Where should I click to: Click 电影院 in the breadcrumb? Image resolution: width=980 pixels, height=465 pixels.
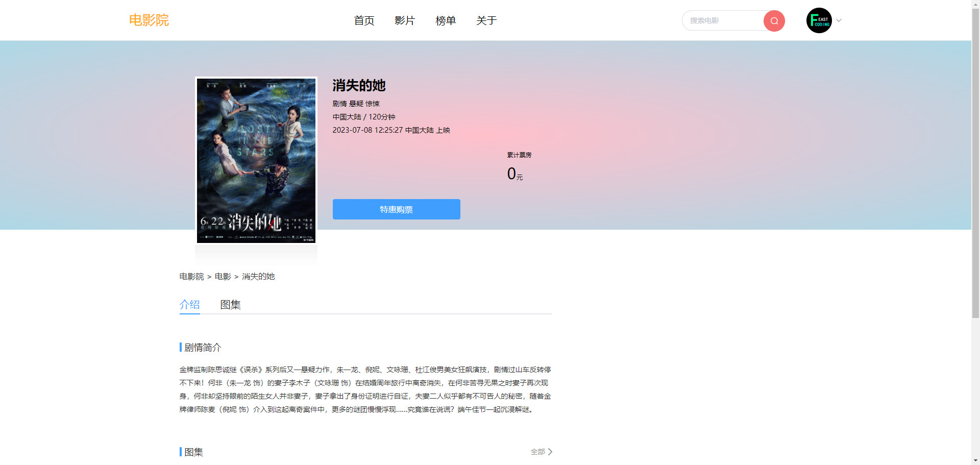tap(191, 277)
